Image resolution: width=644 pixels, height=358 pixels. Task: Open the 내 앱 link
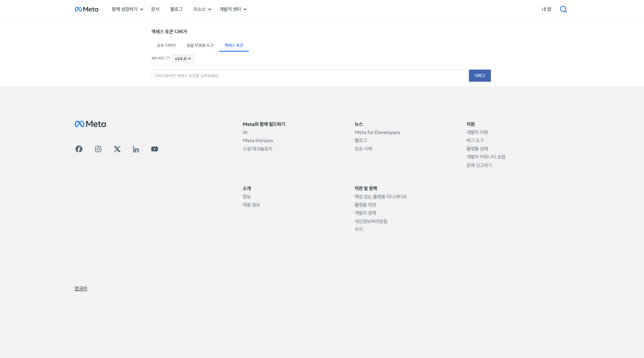pyautogui.click(x=546, y=9)
